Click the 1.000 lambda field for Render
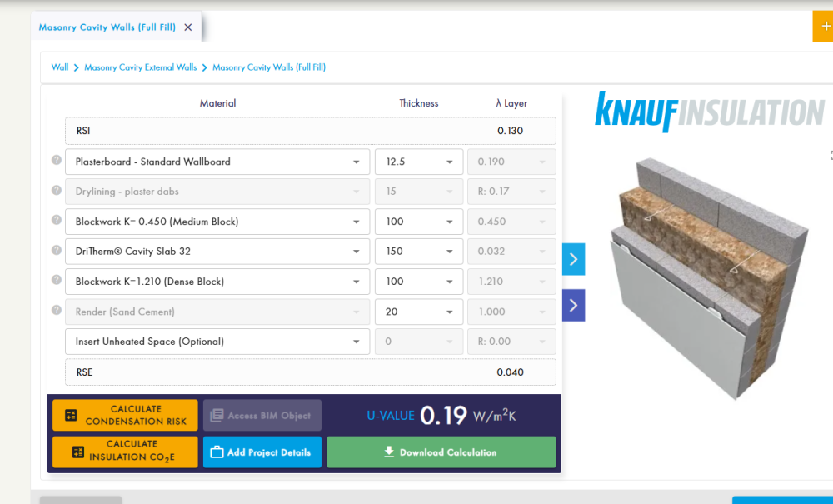 pos(511,312)
